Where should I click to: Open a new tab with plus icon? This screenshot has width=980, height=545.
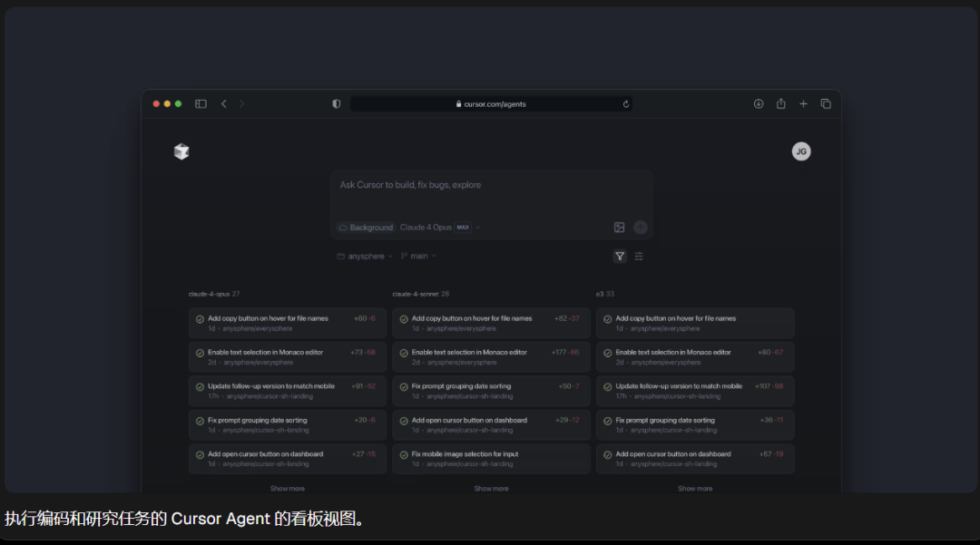(x=803, y=103)
